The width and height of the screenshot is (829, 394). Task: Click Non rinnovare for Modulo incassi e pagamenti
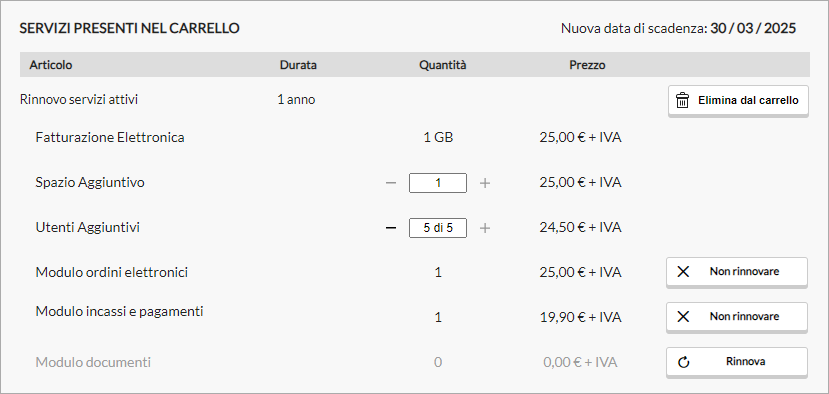736,317
